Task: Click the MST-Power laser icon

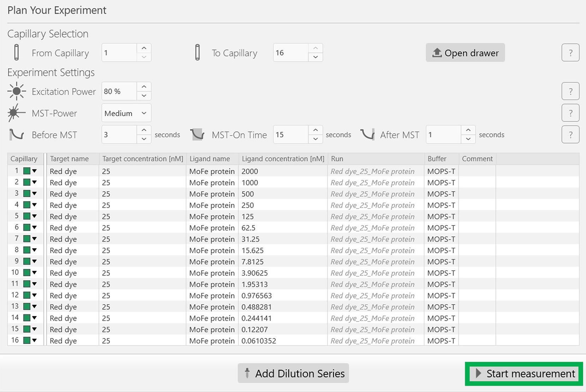Action: pos(16,113)
